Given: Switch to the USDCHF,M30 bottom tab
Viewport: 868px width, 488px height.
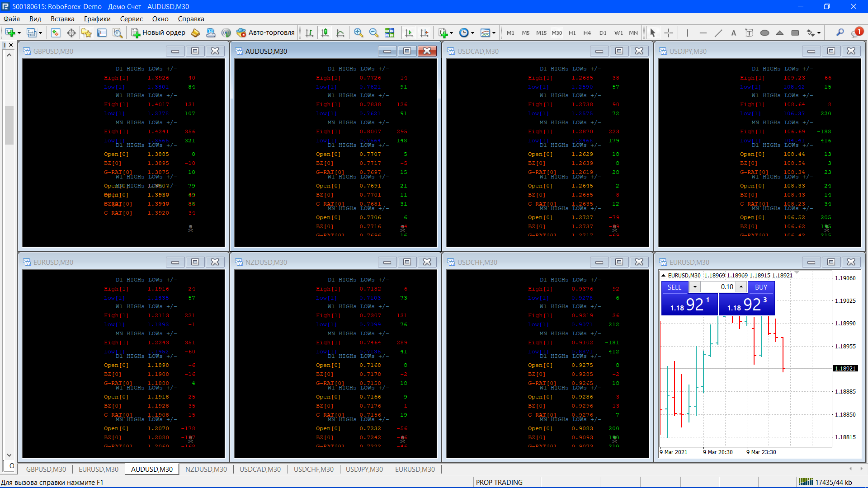Looking at the screenshot, I should (x=313, y=469).
